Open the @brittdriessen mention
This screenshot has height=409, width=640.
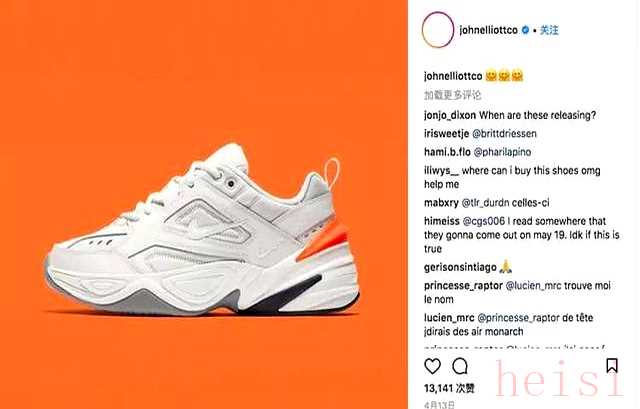click(504, 133)
